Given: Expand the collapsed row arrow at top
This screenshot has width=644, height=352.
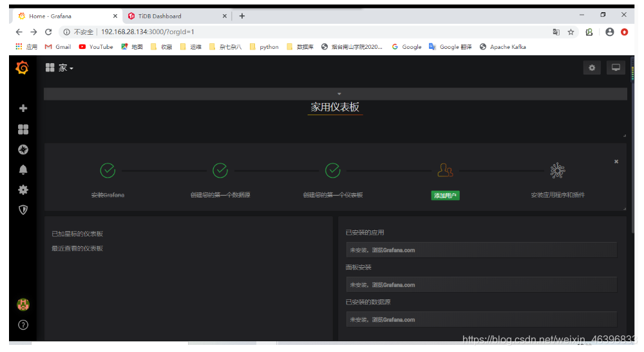Looking at the screenshot, I should 339,94.
